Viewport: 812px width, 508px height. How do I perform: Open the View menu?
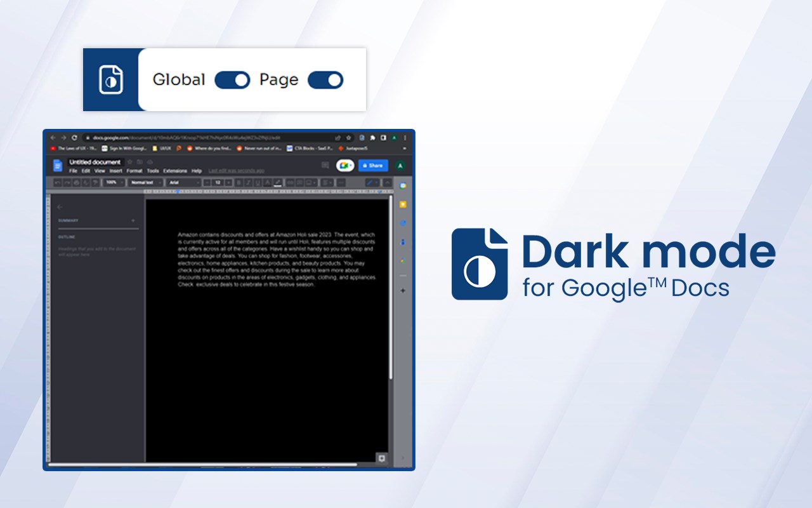[x=100, y=171]
